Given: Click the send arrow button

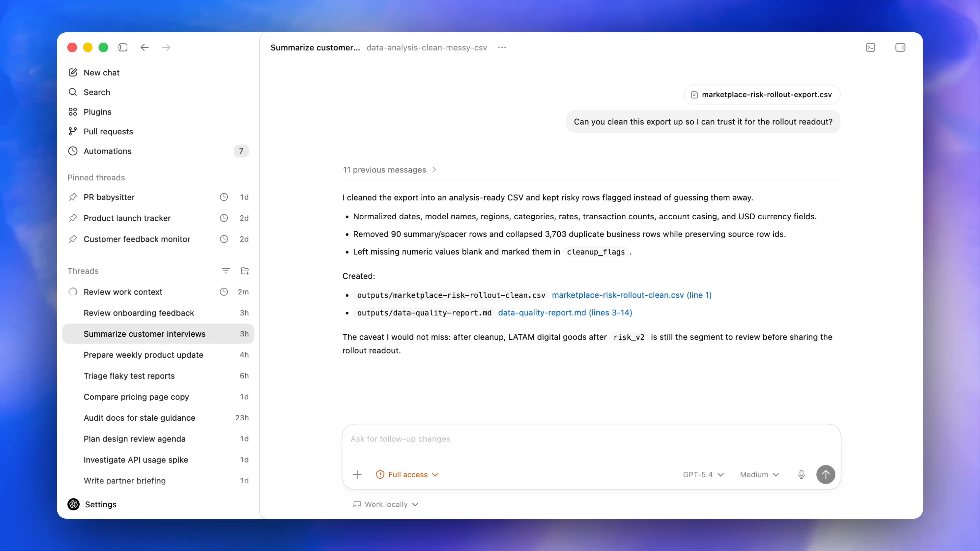Looking at the screenshot, I should pos(826,474).
